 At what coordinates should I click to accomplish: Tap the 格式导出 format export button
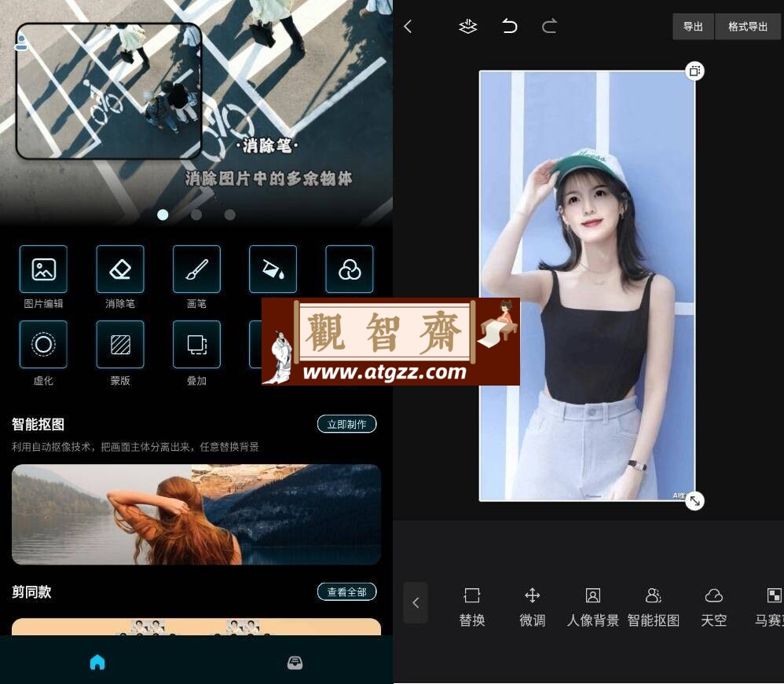click(x=748, y=27)
